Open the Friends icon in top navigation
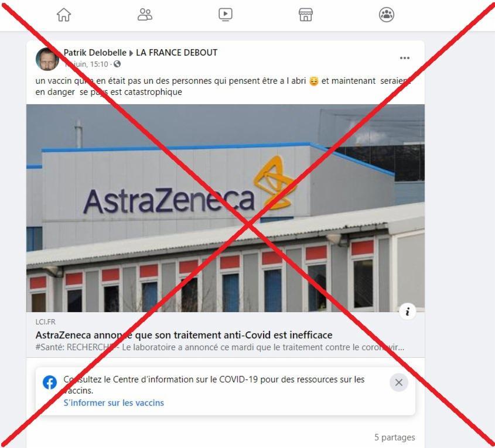The height and width of the screenshot is (448, 495). click(145, 15)
